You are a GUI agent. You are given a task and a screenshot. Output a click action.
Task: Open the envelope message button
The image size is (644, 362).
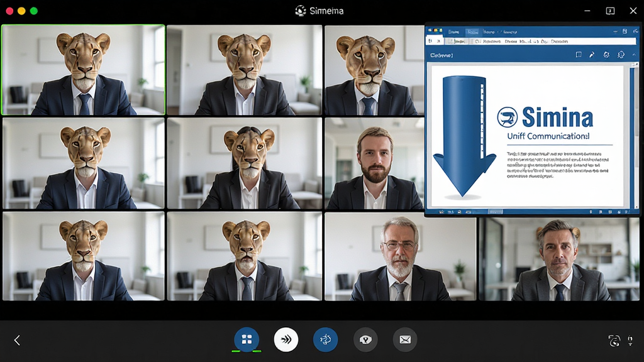[x=405, y=339]
